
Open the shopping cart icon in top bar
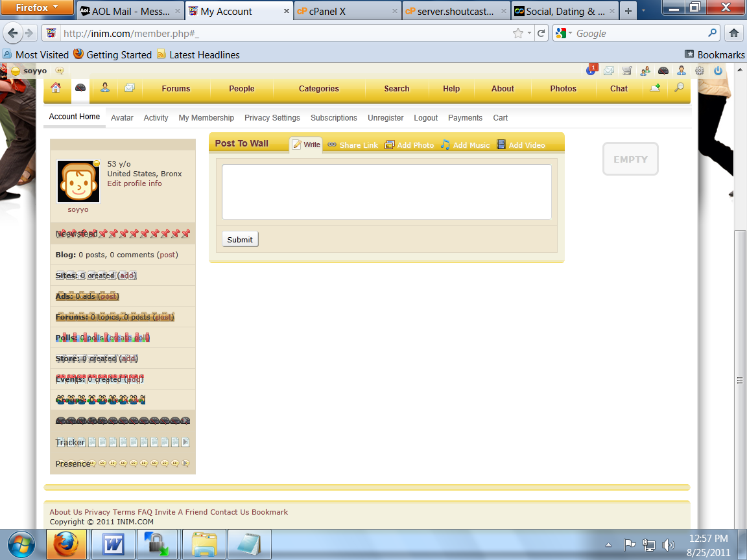626,71
